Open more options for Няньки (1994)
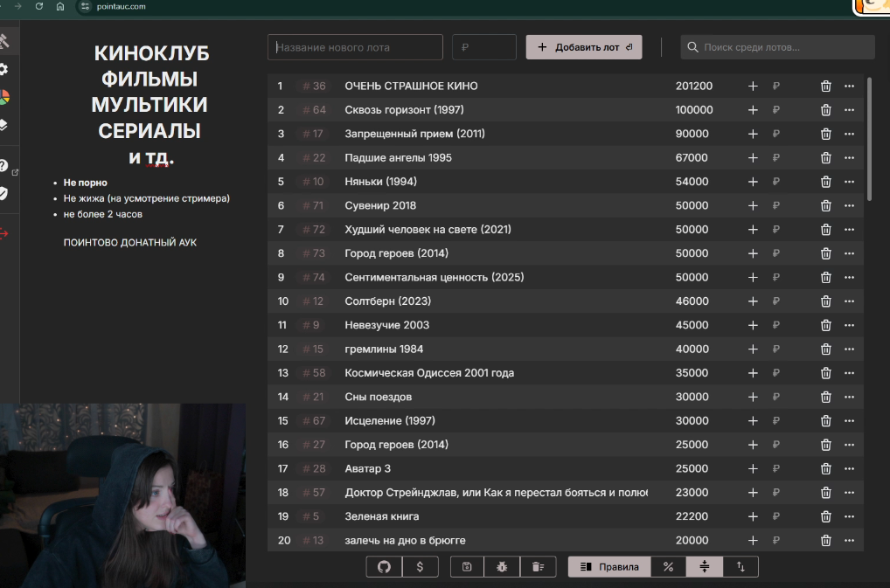The image size is (890, 588). pyautogui.click(x=849, y=182)
